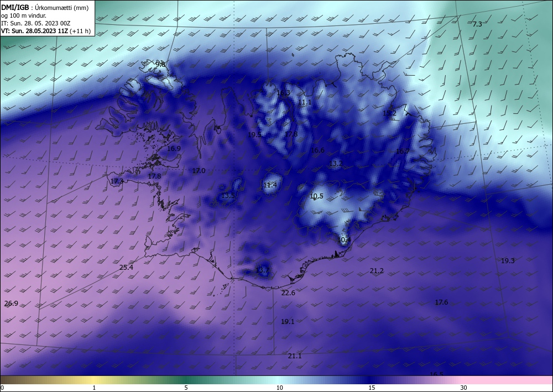553x392 pixels.
Task: Pick the dark brown start of the colour scale
Action: pyautogui.click(x=11, y=380)
